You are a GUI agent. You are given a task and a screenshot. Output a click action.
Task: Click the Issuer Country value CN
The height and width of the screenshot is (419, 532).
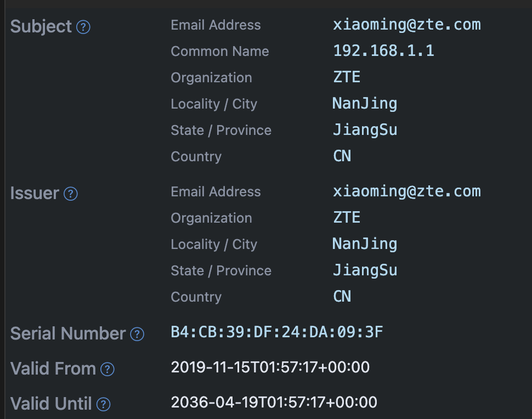[342, 297]
